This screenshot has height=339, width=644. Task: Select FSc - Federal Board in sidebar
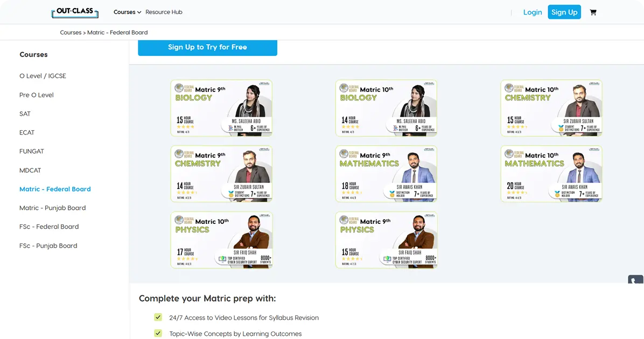pyautogui.click(x=49, y=227)
